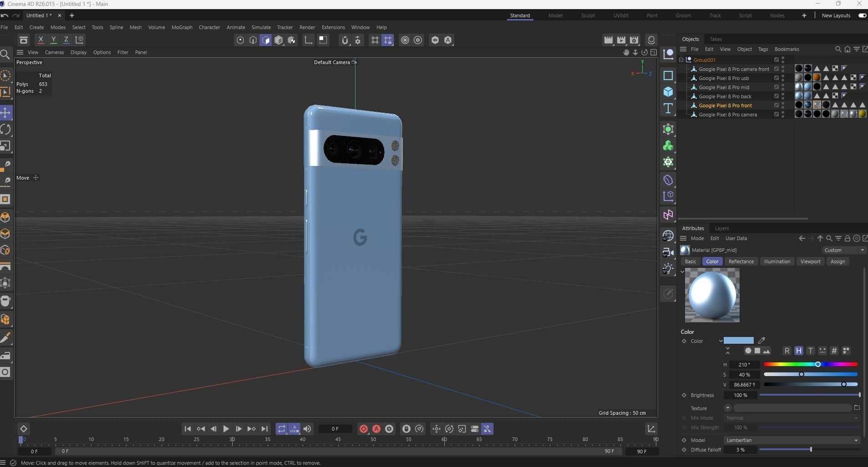Image resolution: width=868 pixels, height=467 pixels.
Task: Add new project tab with plus
Action: point(71,15)
